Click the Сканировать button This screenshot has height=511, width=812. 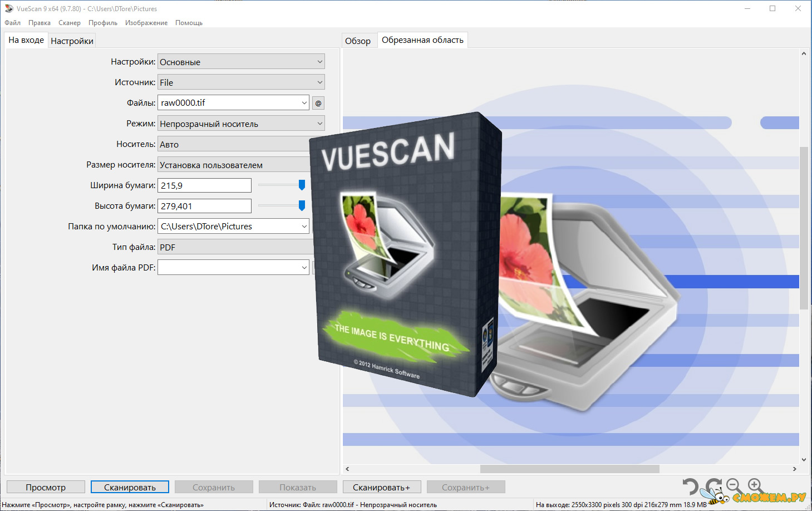tap(130, 487)
